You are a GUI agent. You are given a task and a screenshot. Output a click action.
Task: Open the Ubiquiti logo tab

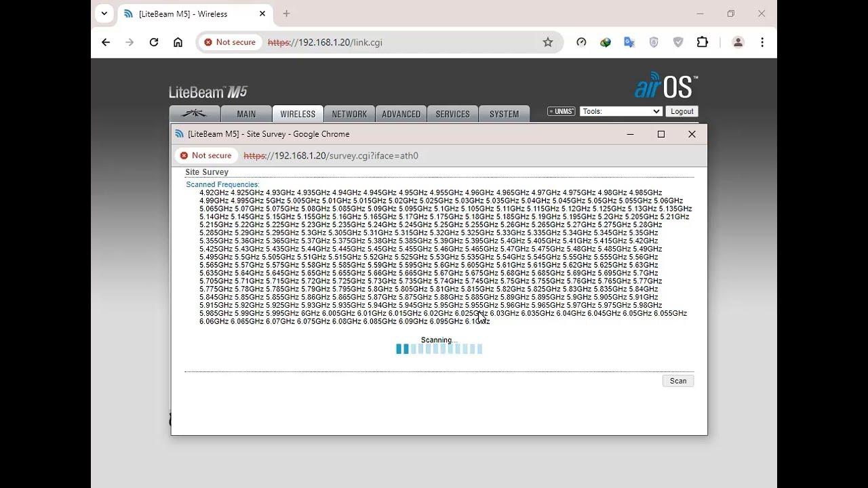point(195,114)
